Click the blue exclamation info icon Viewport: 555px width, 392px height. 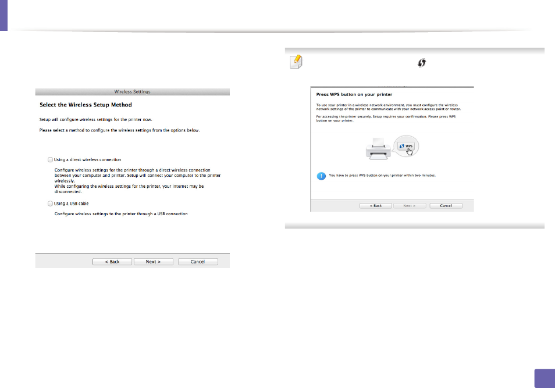(321, 176)
